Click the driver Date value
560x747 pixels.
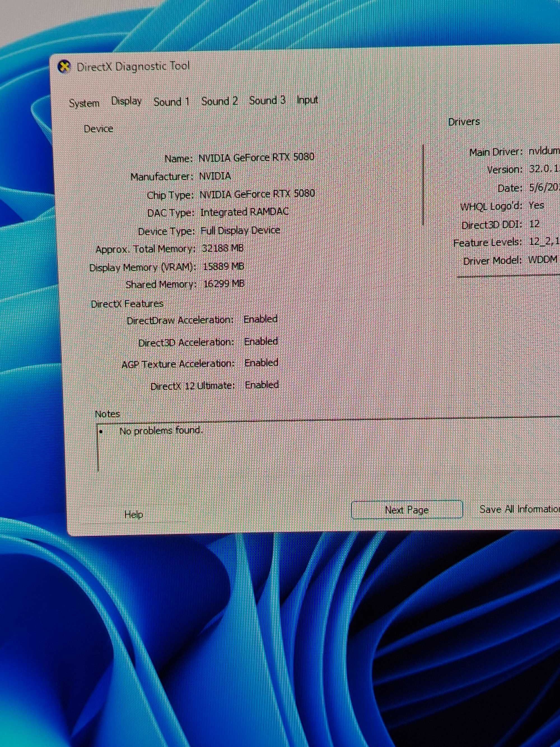pos(544,187)
